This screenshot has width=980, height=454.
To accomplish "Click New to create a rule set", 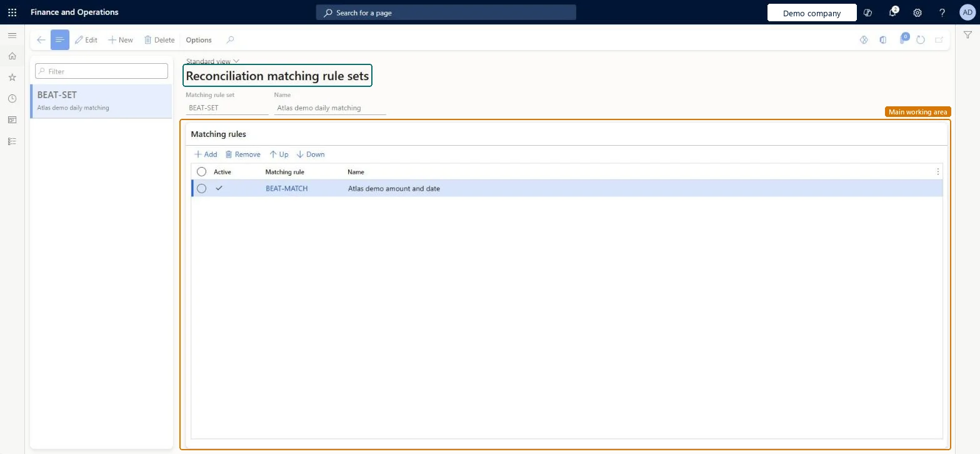I will tap(120, 40).
